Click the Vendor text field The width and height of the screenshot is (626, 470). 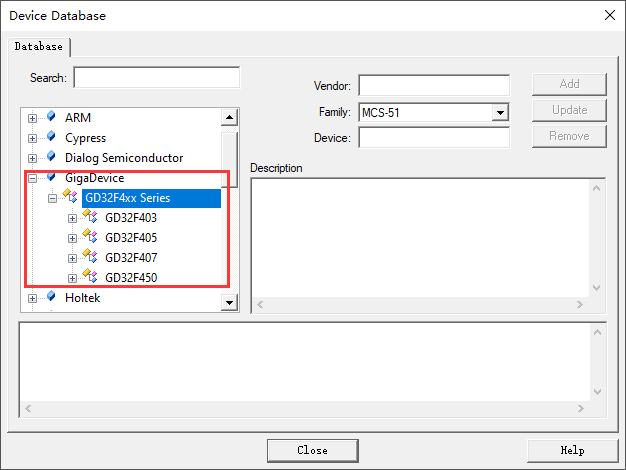coord(434,86)
